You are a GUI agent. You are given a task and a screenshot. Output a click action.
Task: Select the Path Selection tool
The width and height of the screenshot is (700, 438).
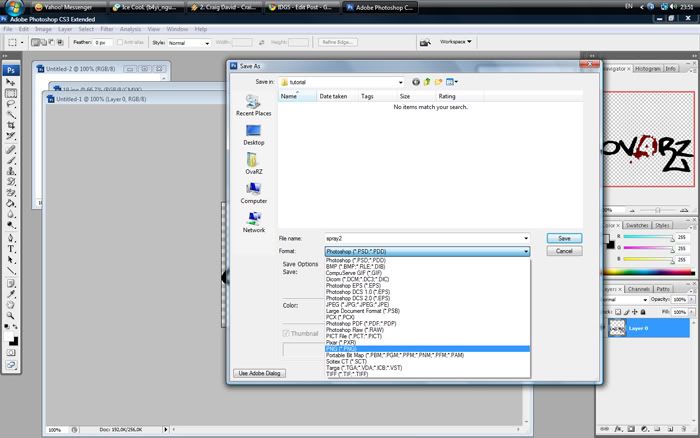click(11, 259)
